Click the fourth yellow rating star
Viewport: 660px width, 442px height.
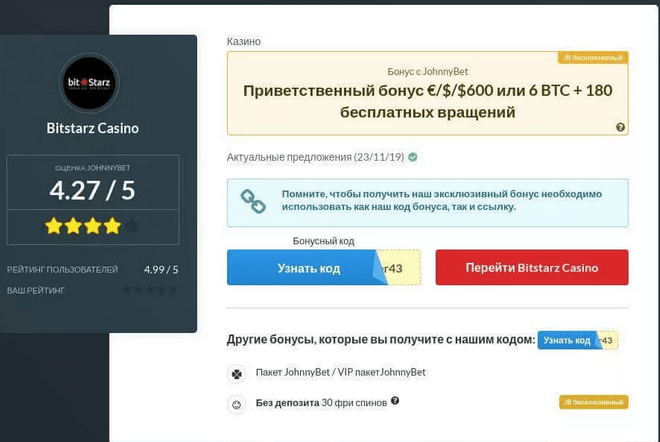(x=112, y=226)
